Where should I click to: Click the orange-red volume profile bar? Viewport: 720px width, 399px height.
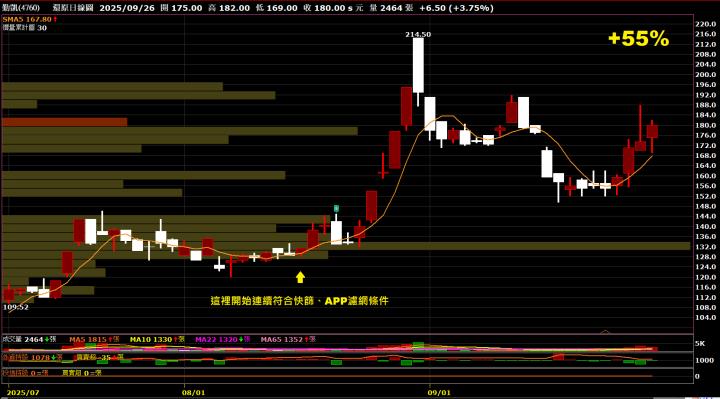64,122
